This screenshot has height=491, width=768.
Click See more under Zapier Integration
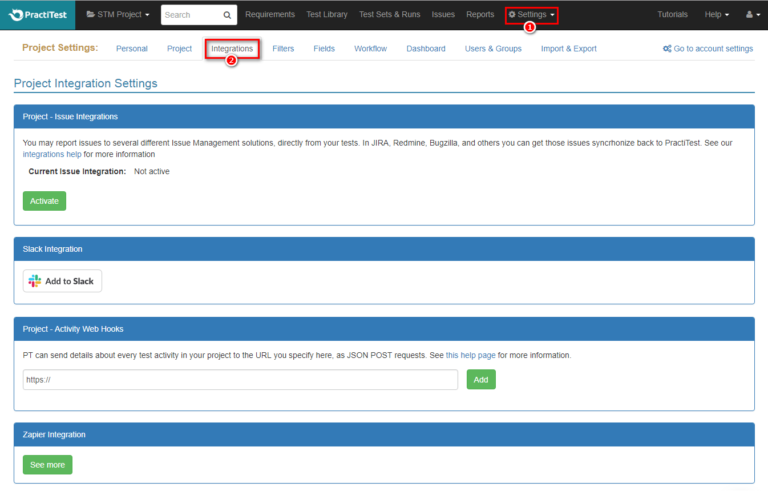point(48,465)
